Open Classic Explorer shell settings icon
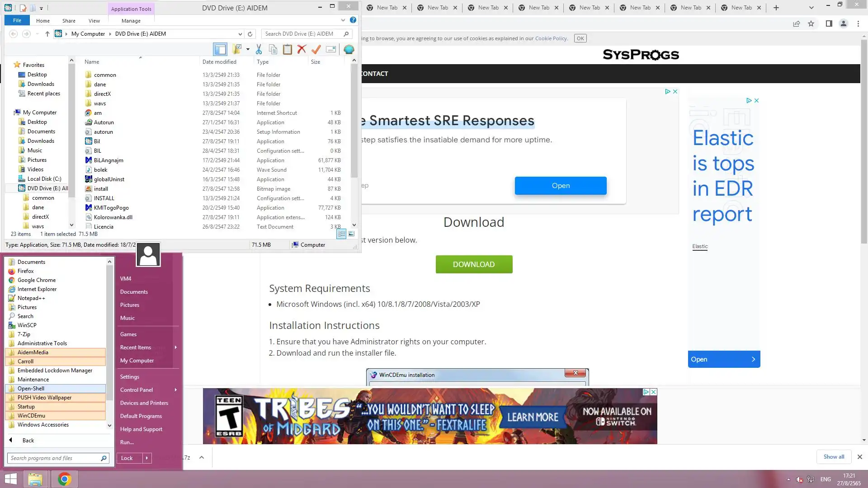This screenshot has height=488, width=868. [349, 49]
